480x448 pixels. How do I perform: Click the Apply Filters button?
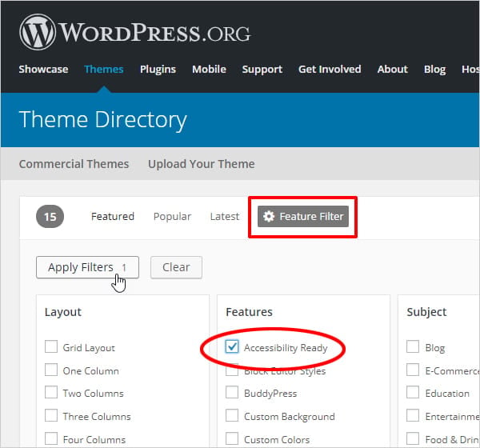coord(87,267)
